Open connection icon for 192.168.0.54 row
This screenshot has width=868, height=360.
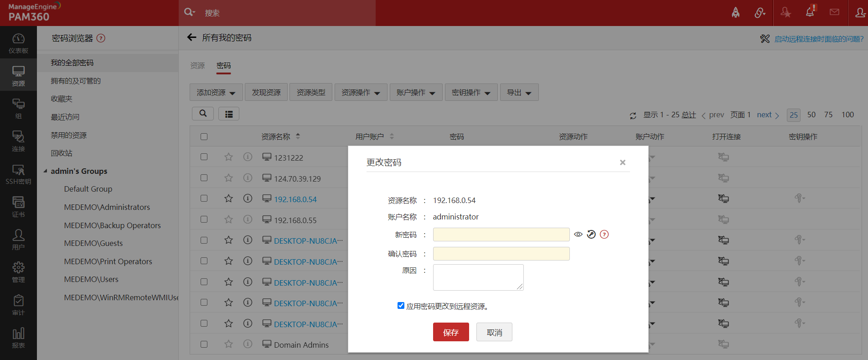click(723, 198)
